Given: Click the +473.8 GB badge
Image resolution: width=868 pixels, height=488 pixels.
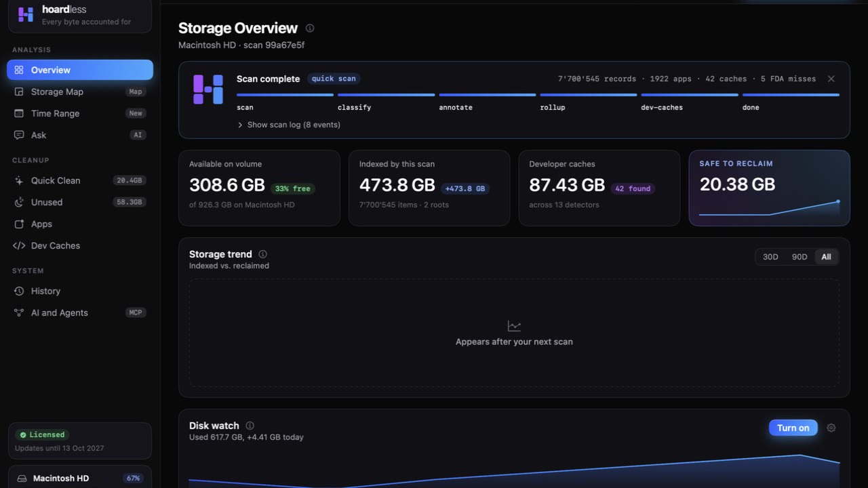Looking at the screenshot, I should [x=465, y=188].
